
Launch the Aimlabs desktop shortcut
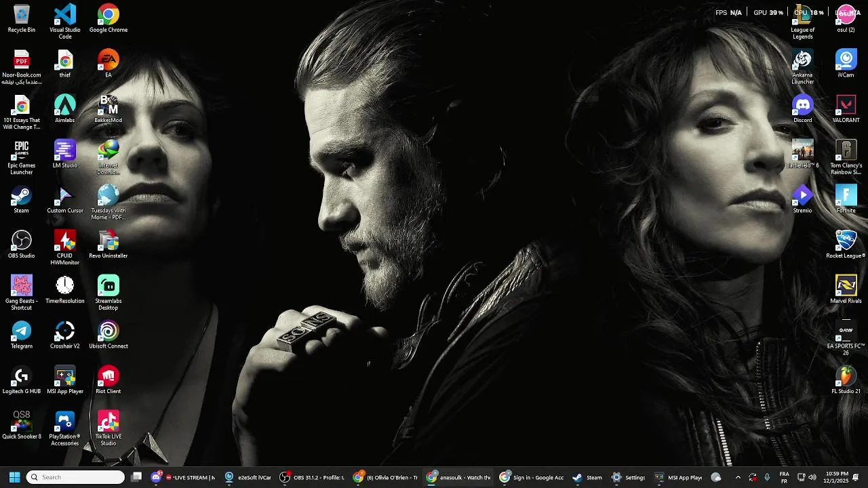click(x=65, y=108)
